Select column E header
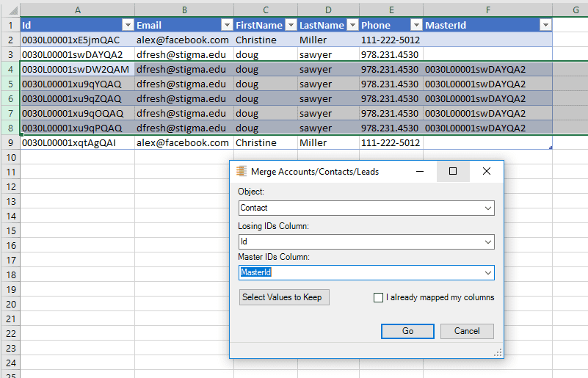This screenshot has width=588, height=378. coord(391,10)
